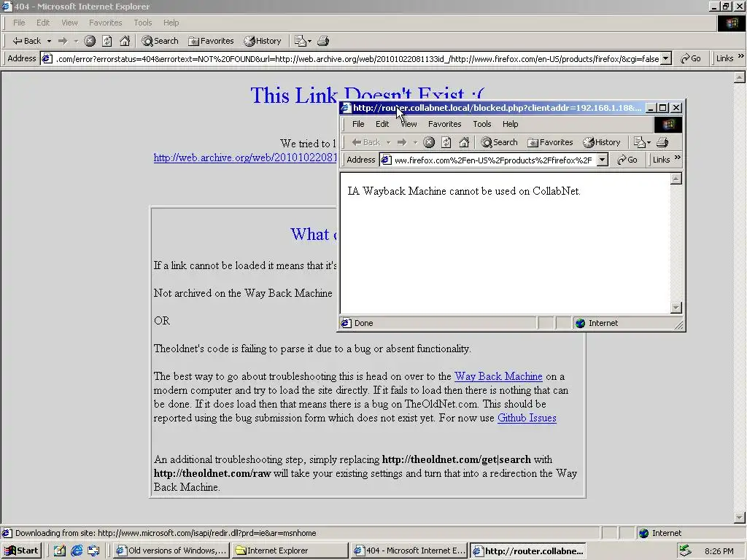Viewport: 747px width, 560px height.
Task: Click Edit page icon in main toolbar
Action: [300, 41]
